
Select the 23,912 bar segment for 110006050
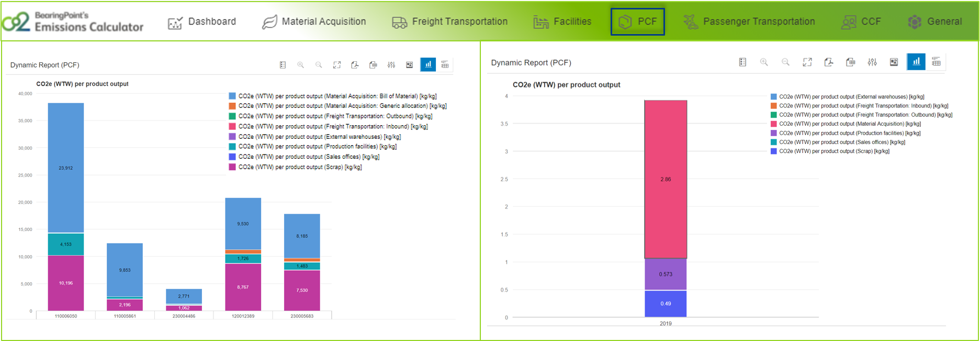pyautogui.click(x=66, y=168)
